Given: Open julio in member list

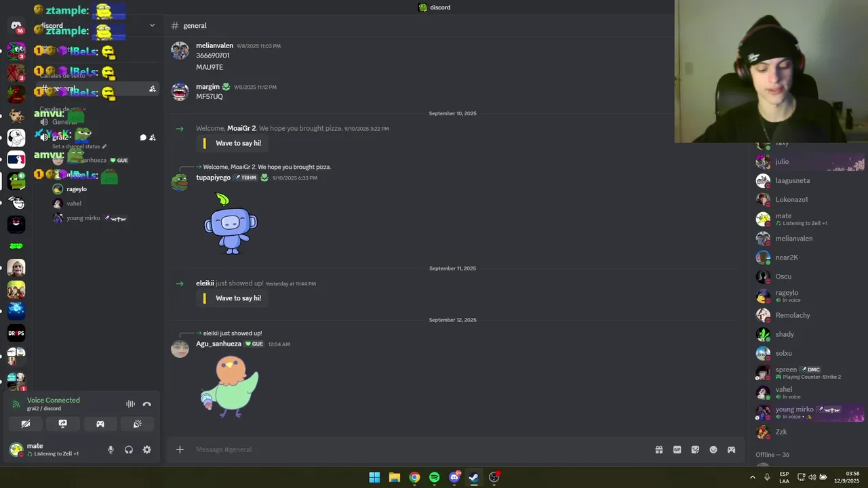Looking at the screenshot, I should (810, 162).
